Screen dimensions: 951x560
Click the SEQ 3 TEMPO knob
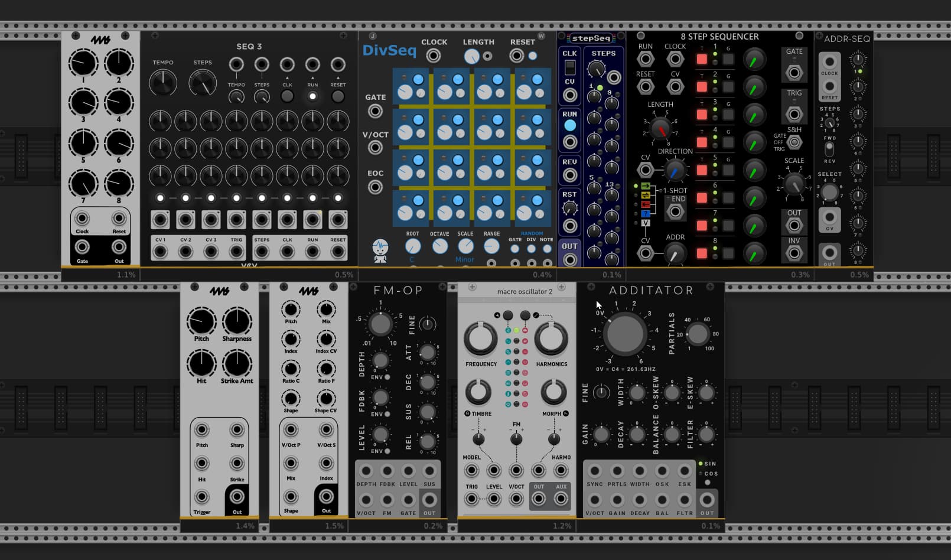click(x=163, y=83)
